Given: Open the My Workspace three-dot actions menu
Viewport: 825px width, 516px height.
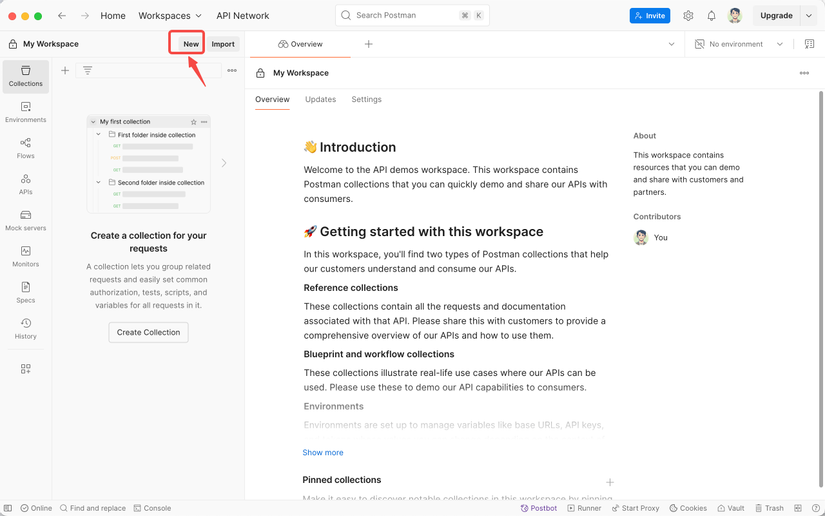Looking at the screenshot, I should [x=804, y=73].
